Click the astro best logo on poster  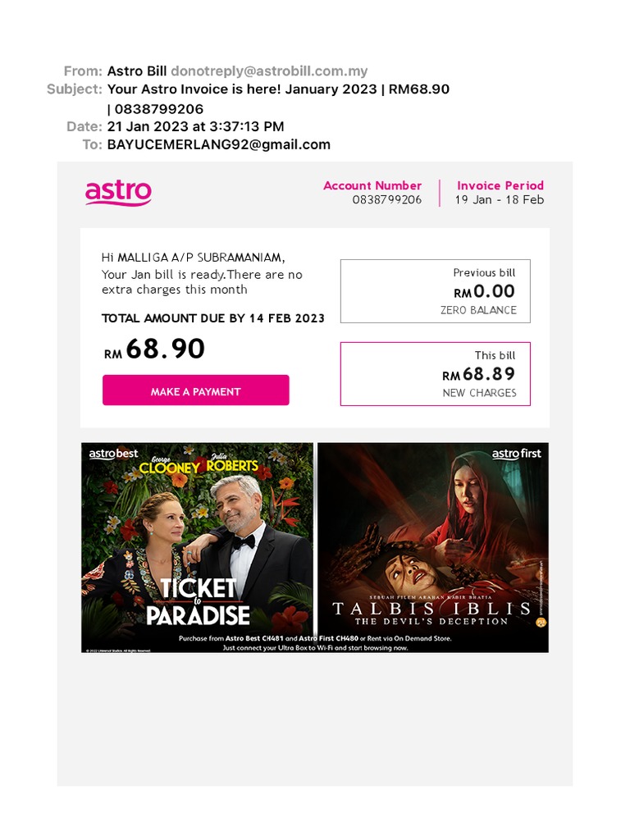(113, 454)
